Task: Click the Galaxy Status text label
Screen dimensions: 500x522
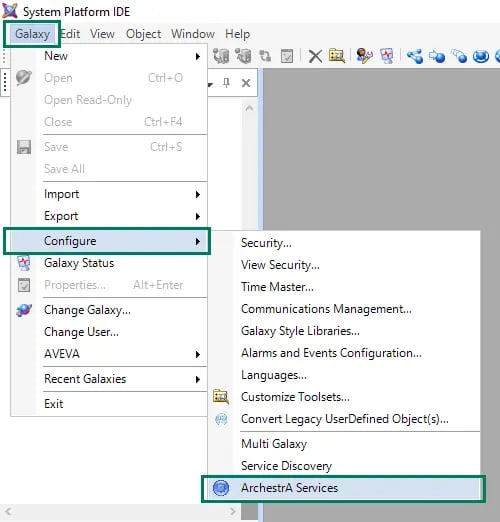Action: pos(79,263)
